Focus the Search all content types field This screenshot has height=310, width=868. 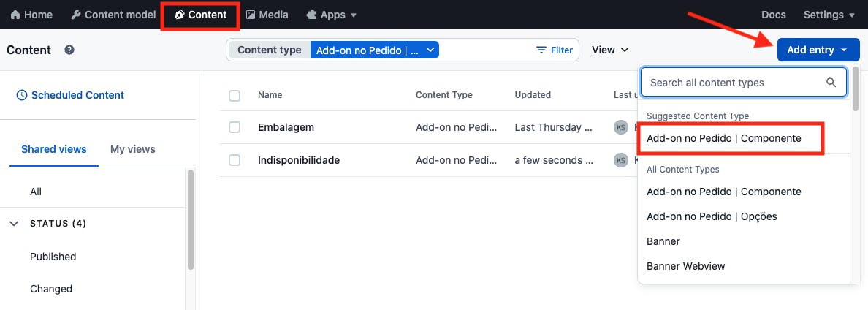click(x=734, y=83)
